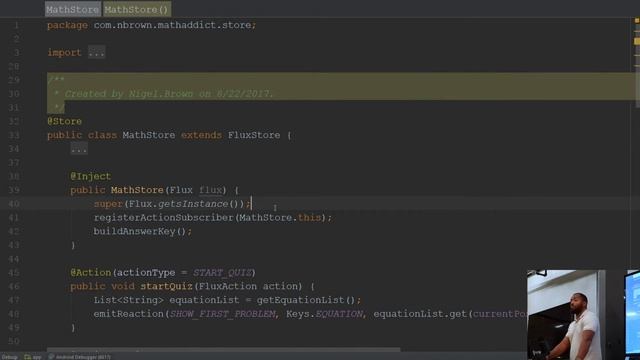
Task: Click the @Inject annotation
Action: [x=91, y=176]
